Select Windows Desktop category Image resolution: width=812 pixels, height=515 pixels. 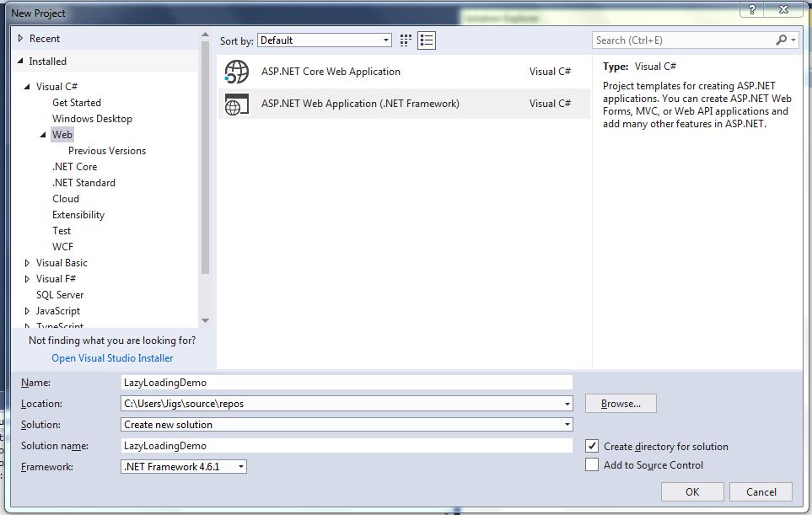click(x=92, y=119)
